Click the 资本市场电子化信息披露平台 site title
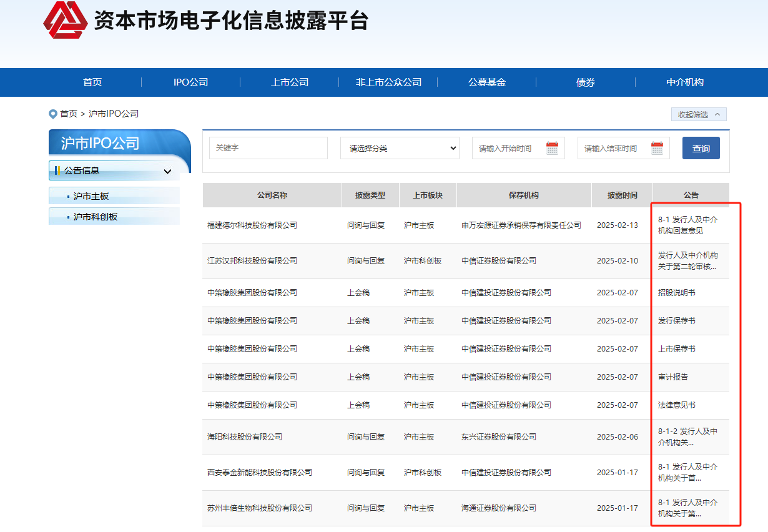The width and height of the screenshot is (768, 532). [x=231, y=21]
